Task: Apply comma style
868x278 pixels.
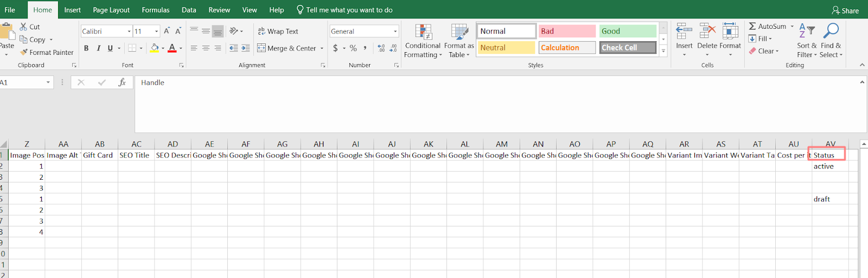Action: tap(365, 48)
